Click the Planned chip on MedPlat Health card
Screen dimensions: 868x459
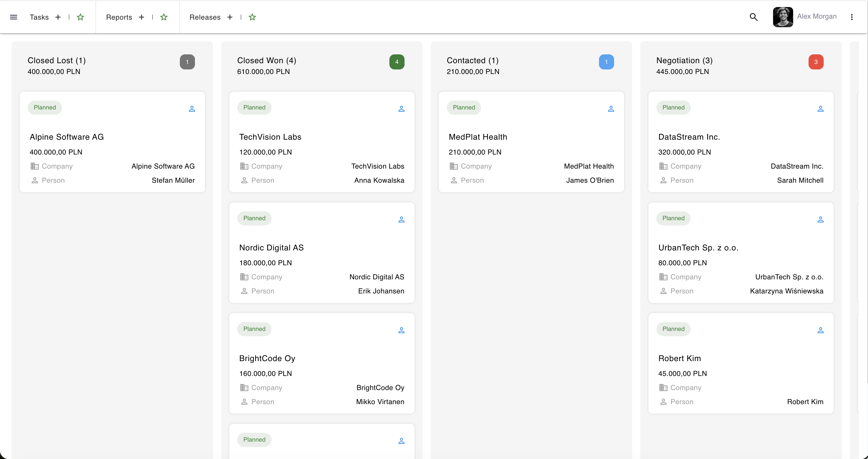pyautogui.click(x=464, y=108)
